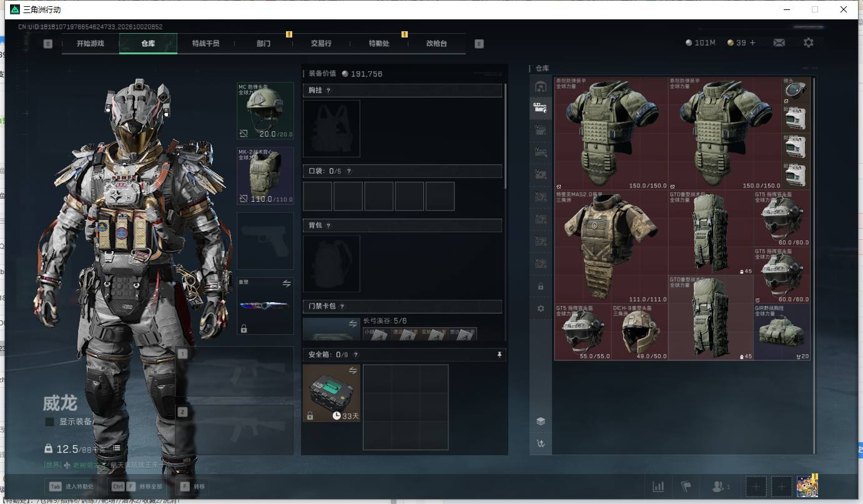Toggle the 显示装备 checkbox
The width and height of the screenshot is (863, 504).
click(x=49, y=422)
